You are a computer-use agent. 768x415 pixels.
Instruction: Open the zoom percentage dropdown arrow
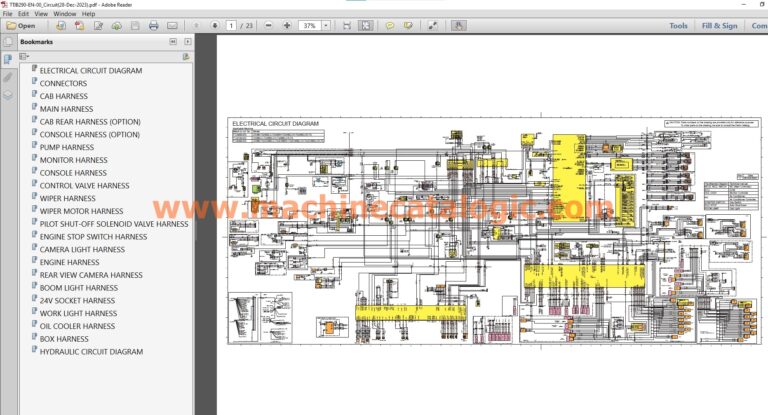tap(326, 25)
